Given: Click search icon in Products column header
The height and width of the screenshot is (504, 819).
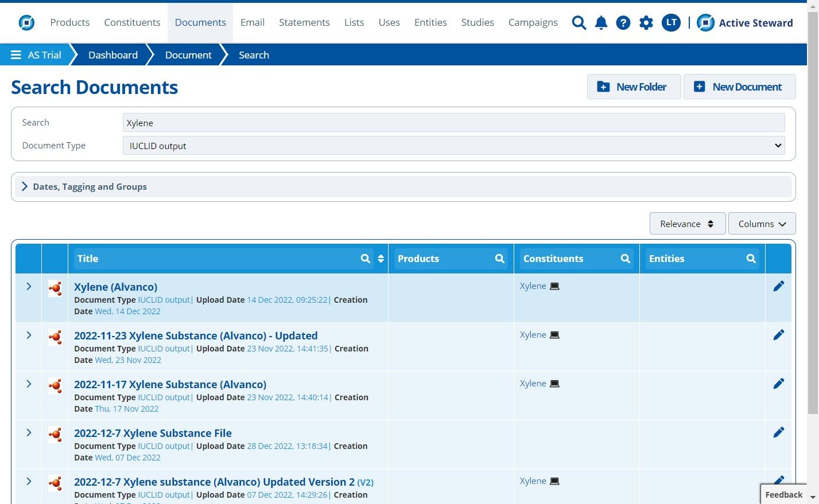Looking at the screenshot, I should pyautogui.click(x=499, y=259).
